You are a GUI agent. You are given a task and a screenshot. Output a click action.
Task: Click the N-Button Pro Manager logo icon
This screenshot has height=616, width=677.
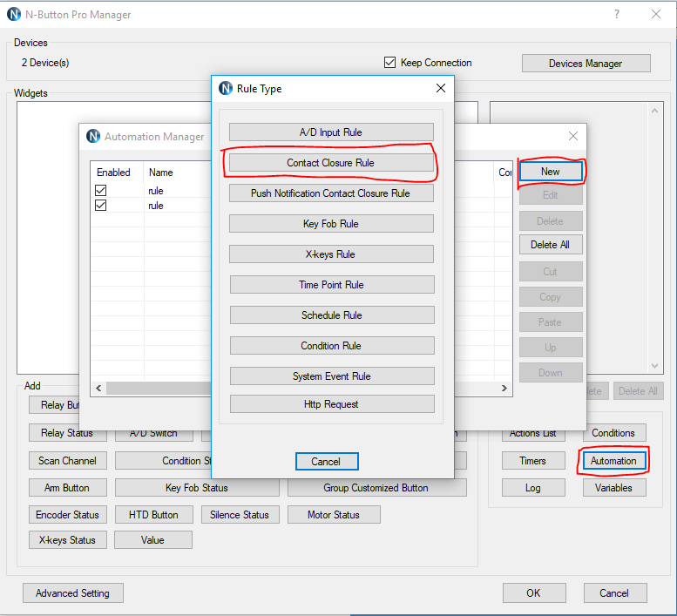pyautogui.click(x=14, y=14)
